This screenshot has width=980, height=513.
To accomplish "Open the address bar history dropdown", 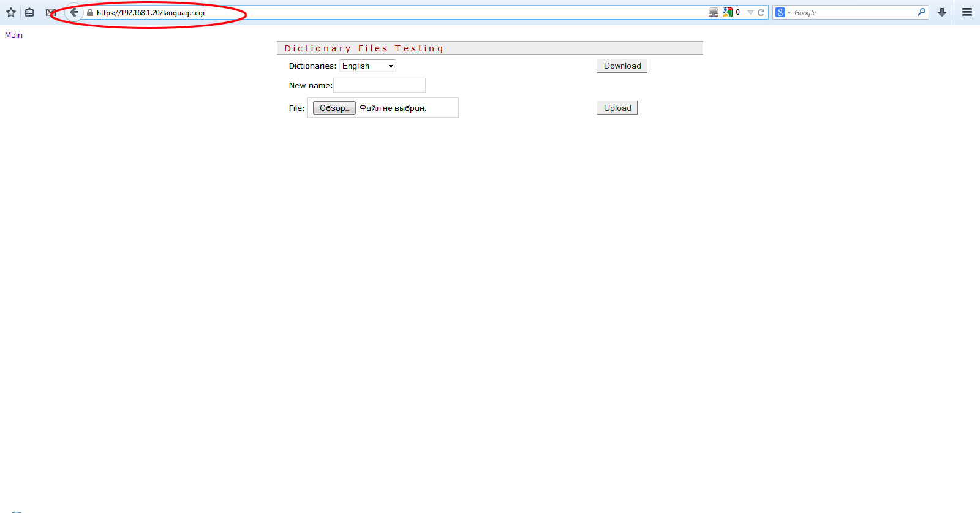I will (750, 12).
